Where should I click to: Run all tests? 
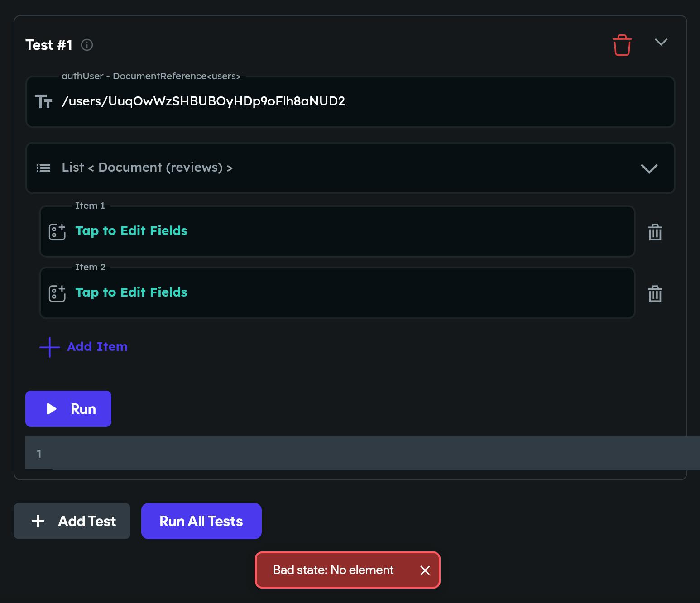[x=201, y=521]
